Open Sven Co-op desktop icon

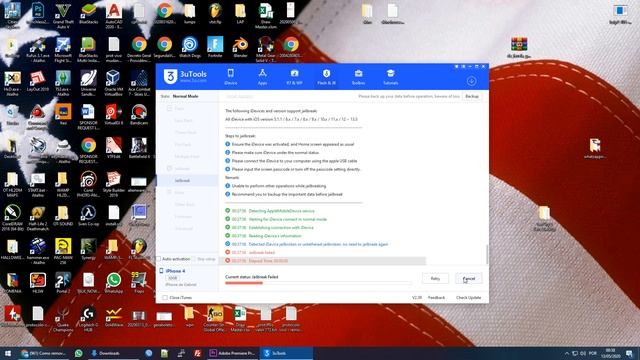[x=89, y=216]
